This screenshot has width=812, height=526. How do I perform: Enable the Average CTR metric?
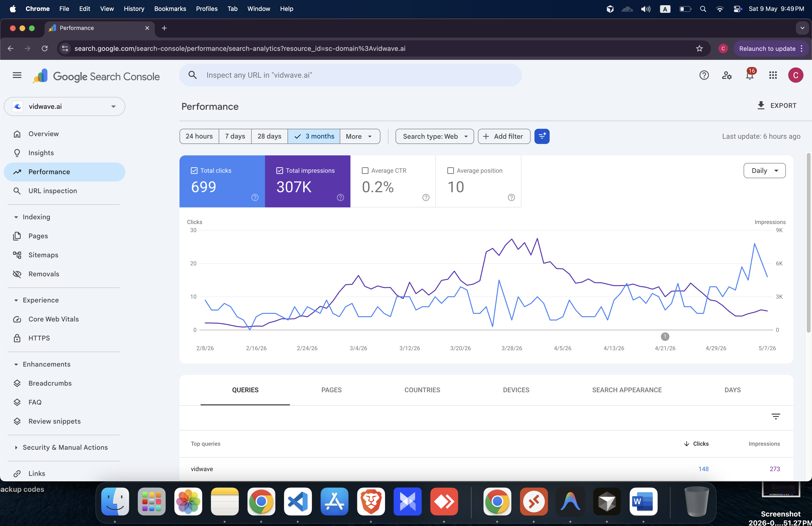[365, 171]
